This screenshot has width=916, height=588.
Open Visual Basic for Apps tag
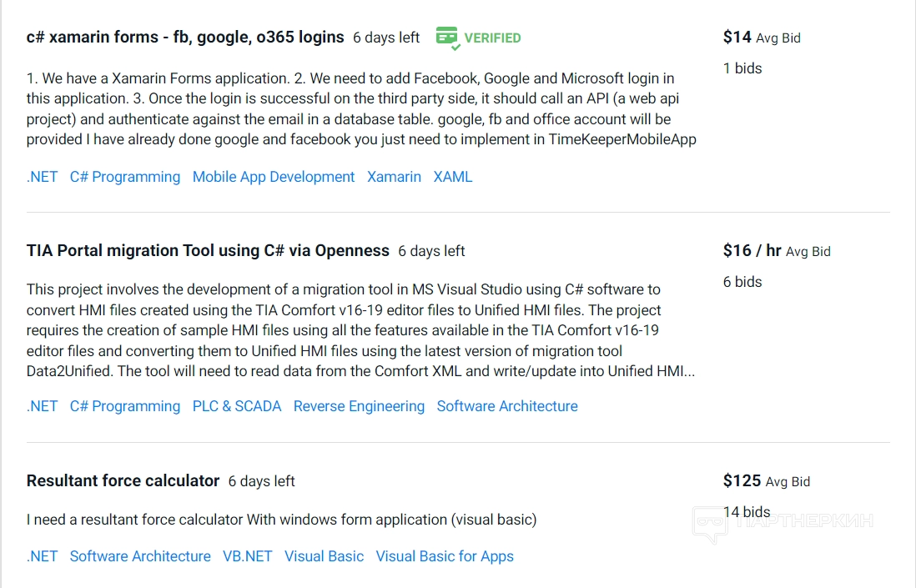click(x=445, y=556)
